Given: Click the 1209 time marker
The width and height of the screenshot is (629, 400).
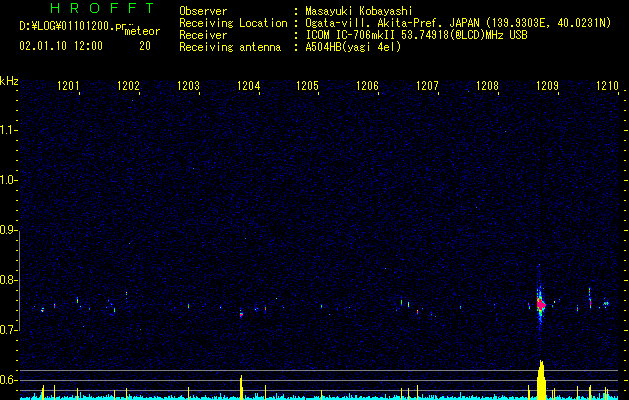Looking at the screenshot, I should [547, 86].
